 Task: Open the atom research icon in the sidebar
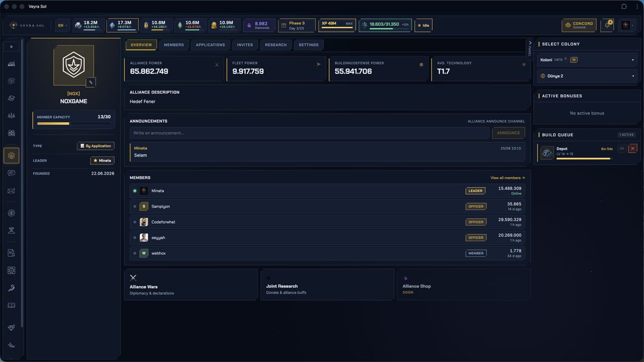[x=11, y=133]
